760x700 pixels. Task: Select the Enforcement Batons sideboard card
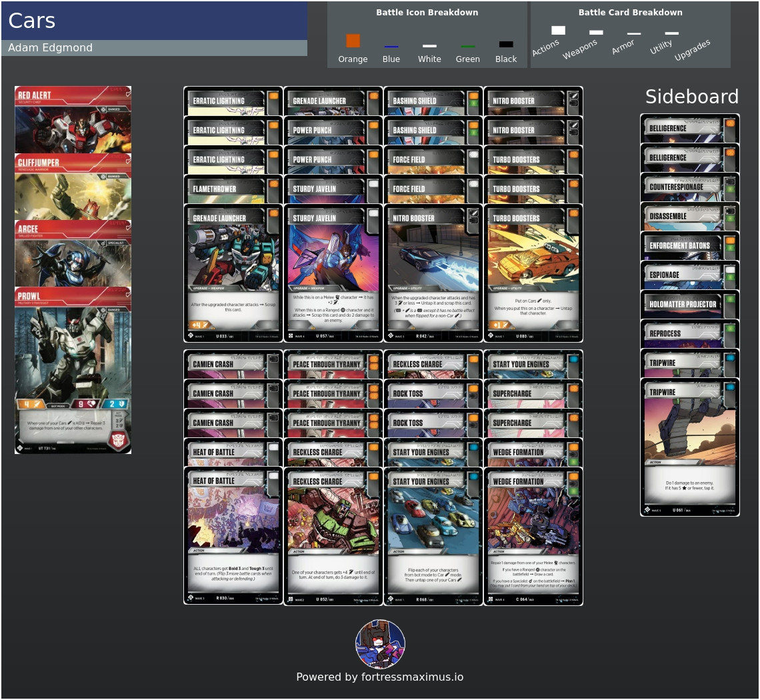click(x=690, y=246)
